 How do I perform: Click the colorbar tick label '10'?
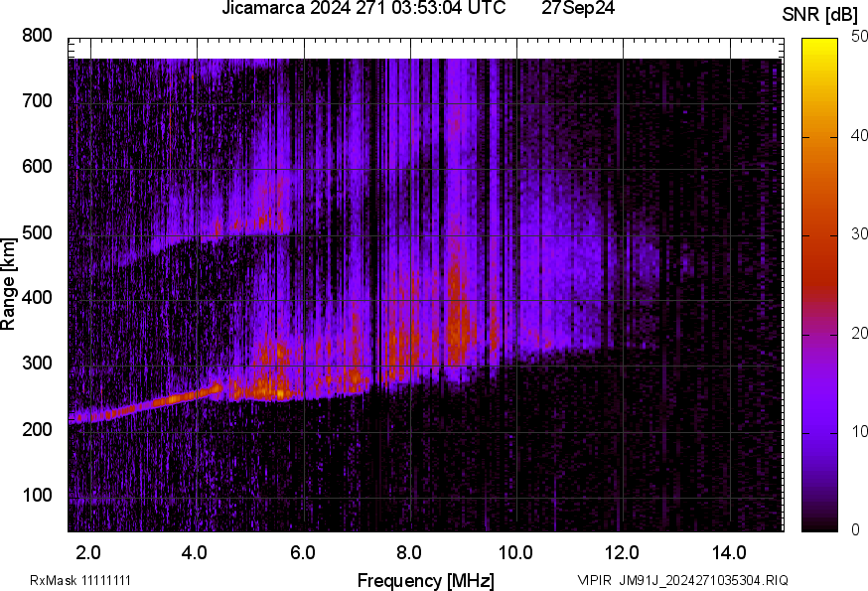(x=860, y=431)
